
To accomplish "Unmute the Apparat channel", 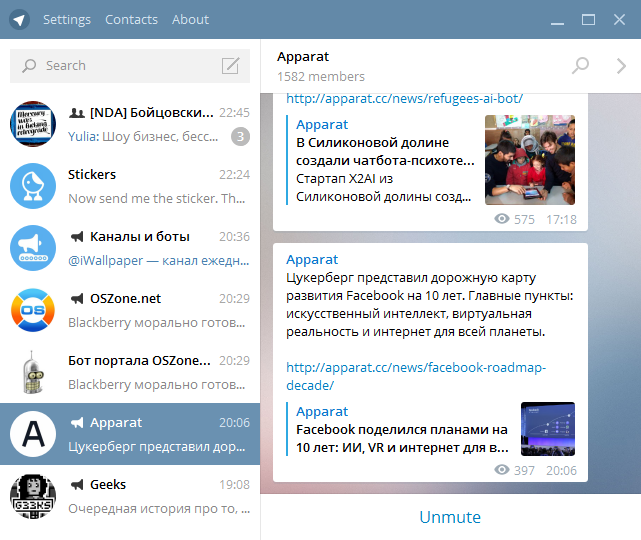I will [x=450, y=517].
